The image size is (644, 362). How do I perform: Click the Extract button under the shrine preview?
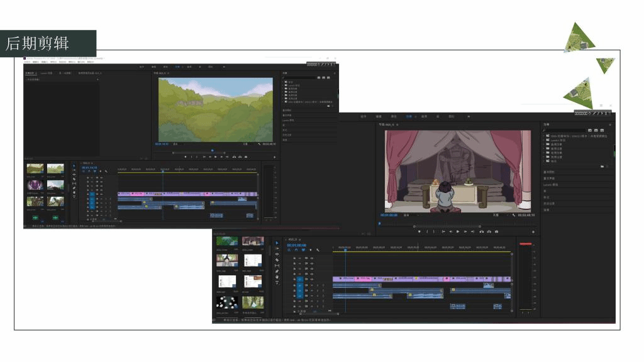[x=489, y=232]
